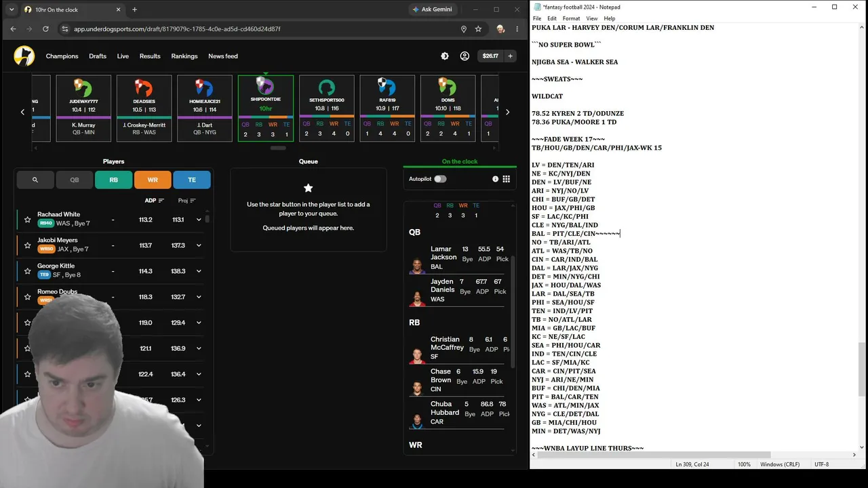The width and height of the screenshot is (868, 488).
Task: Toggle the QB position filter
Action: click(75, 180)
